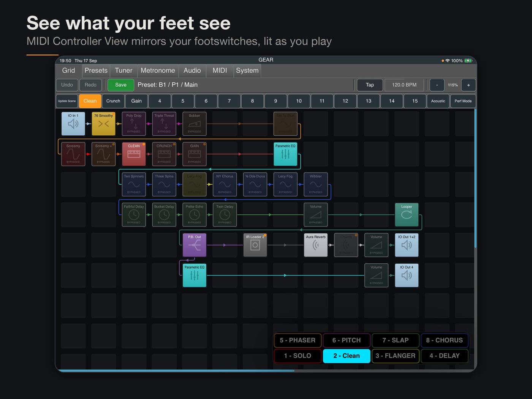This screenshot has height=399, width=532.
Task: Select the GAIN amp block
Action: coord(195,154)
